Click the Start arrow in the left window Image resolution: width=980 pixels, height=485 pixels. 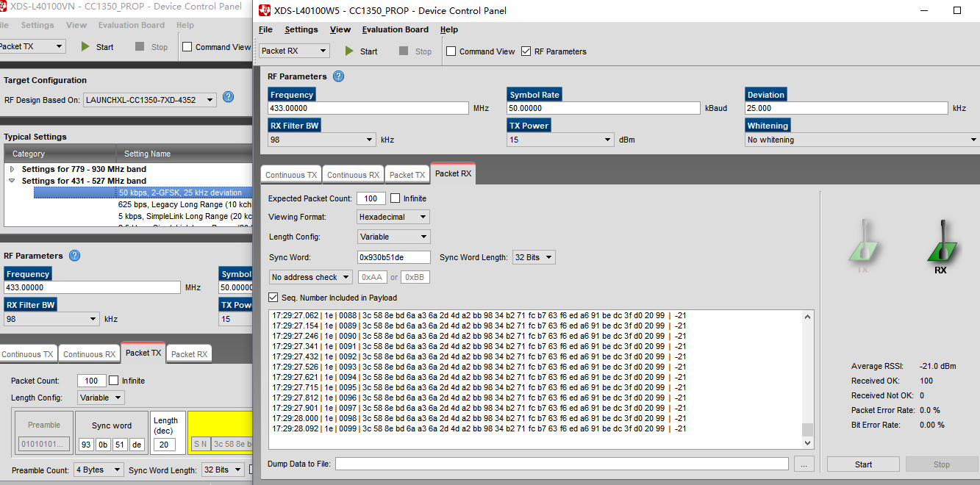click(87, 46)
